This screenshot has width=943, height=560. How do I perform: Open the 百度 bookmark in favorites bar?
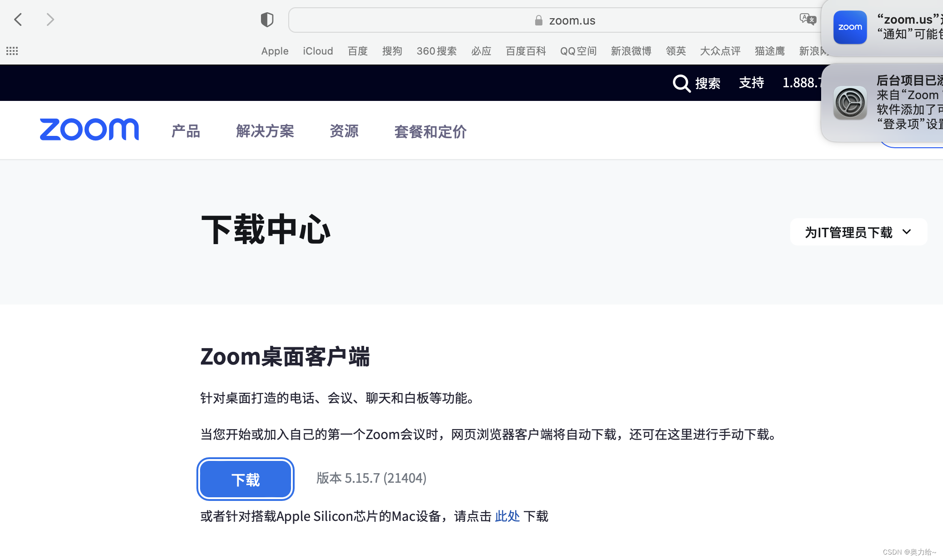(357, 51)
